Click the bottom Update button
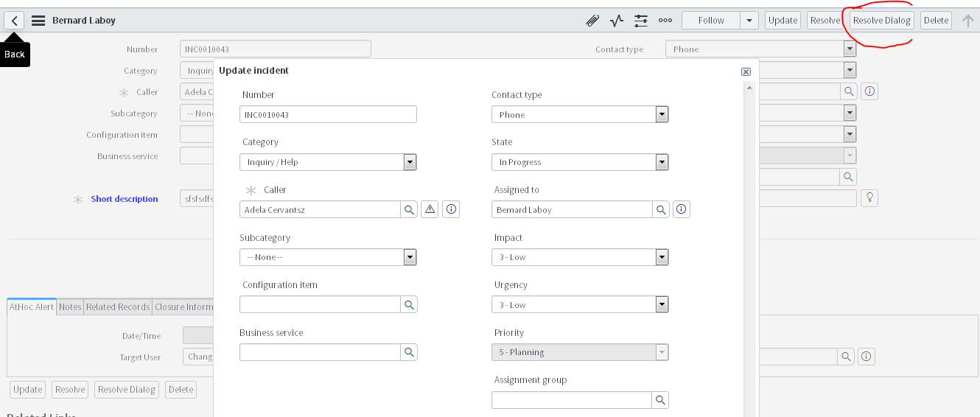 click(x=28, y=390)
